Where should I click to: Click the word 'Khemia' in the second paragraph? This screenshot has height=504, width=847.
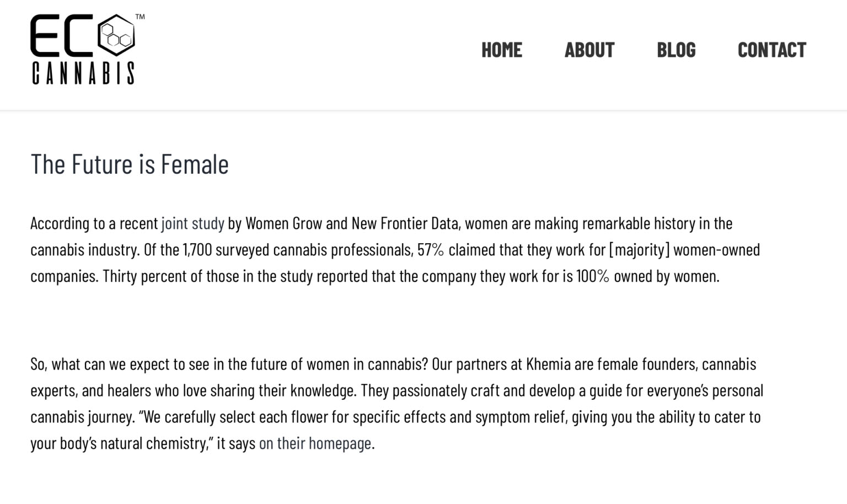pos(548,364)
